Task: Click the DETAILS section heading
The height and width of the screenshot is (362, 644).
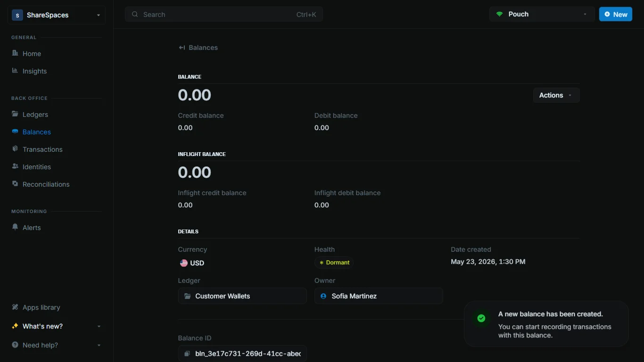Action: point(188,231)
